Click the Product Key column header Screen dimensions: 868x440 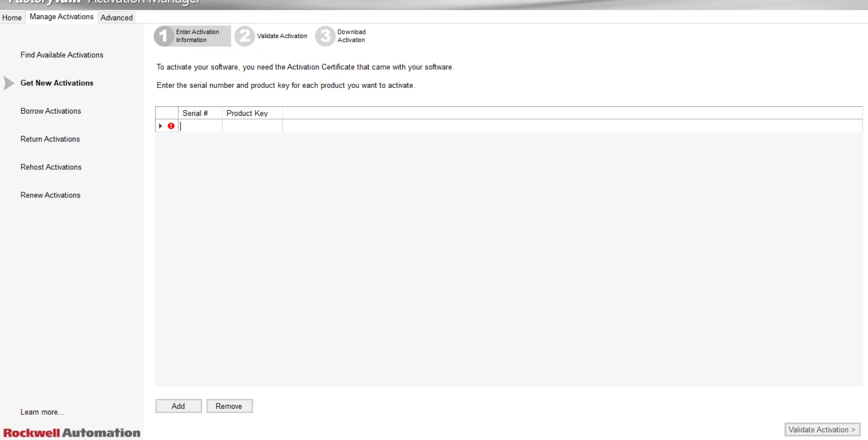252,113
